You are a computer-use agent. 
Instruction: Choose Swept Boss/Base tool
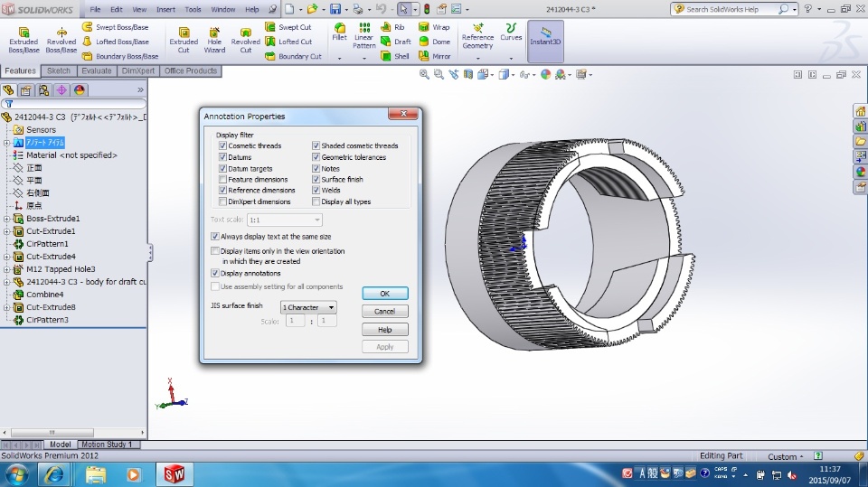coord(116,26)
